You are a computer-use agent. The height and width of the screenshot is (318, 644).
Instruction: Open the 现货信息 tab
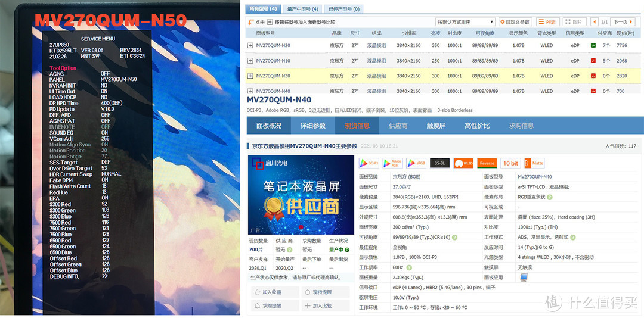tap(357, 126)
